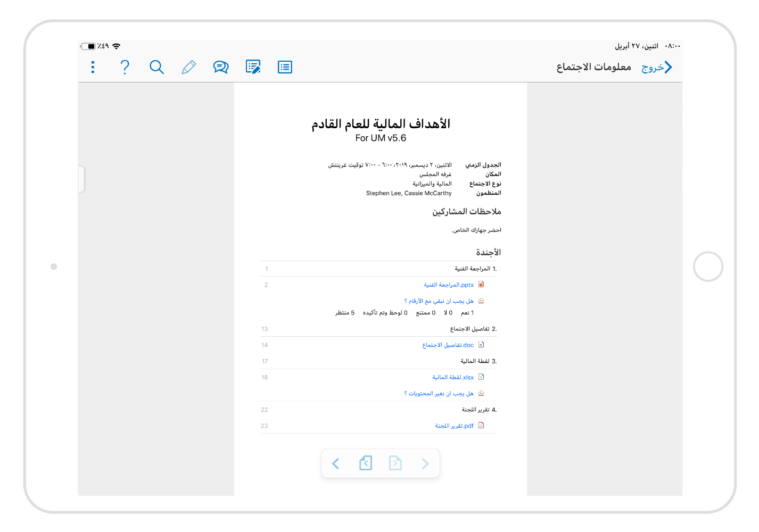Open the private notes editor icon

(x=252, y=67)
